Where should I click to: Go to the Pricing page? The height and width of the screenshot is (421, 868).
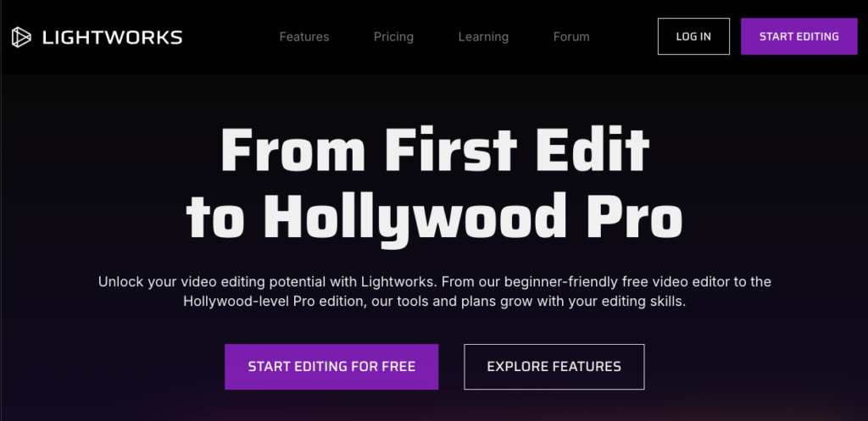pos(393,37)
